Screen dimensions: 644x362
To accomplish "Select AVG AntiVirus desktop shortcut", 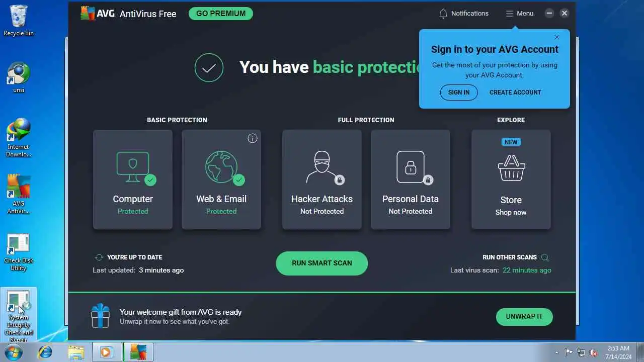I will point(19,195).
